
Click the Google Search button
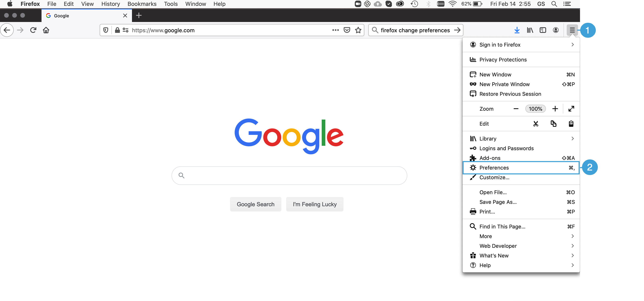pyautogui.click(x=256, y=204)
